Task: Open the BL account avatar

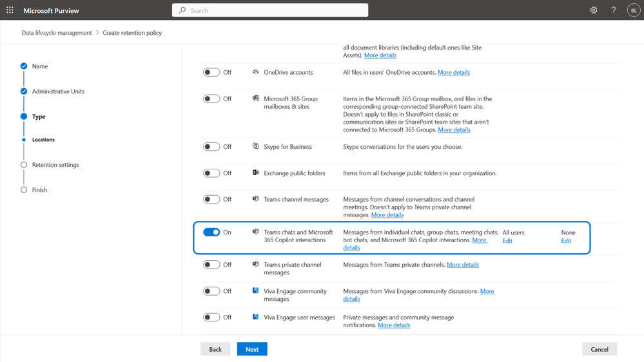Action: click(x=634, y=10)
